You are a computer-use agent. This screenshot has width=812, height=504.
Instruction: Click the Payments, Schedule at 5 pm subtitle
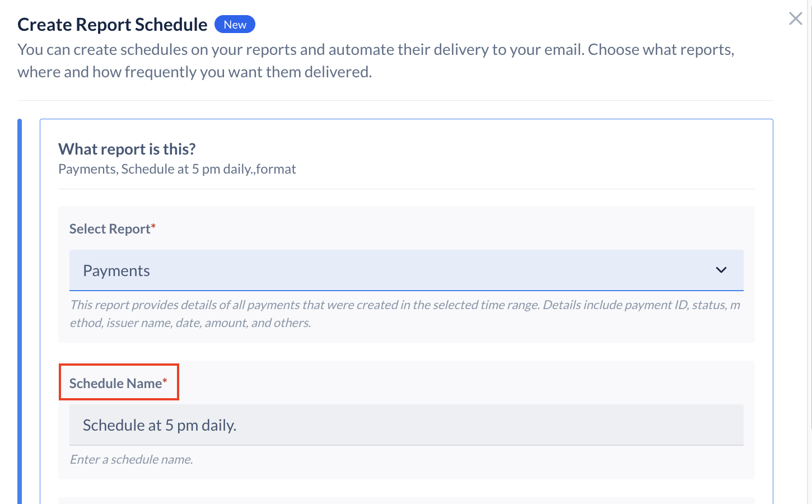[x=177, y=169]
